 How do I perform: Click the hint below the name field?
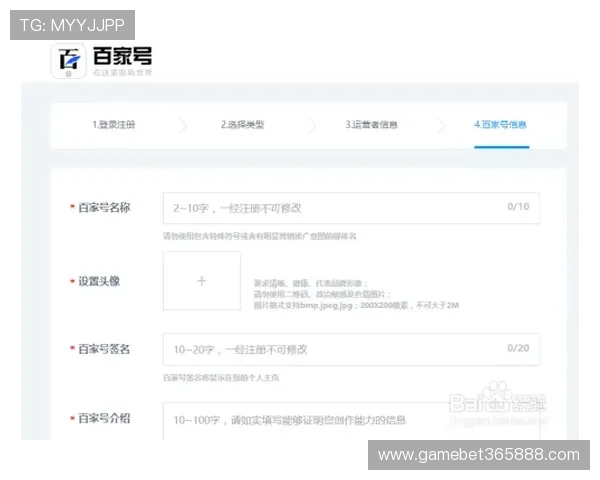tap(259, 236)
